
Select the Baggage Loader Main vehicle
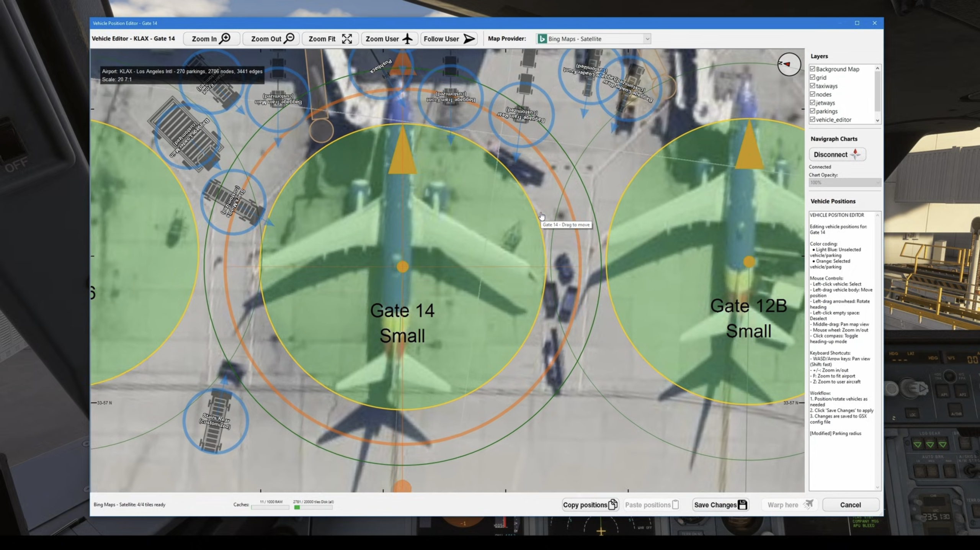[x=187, y=135]
